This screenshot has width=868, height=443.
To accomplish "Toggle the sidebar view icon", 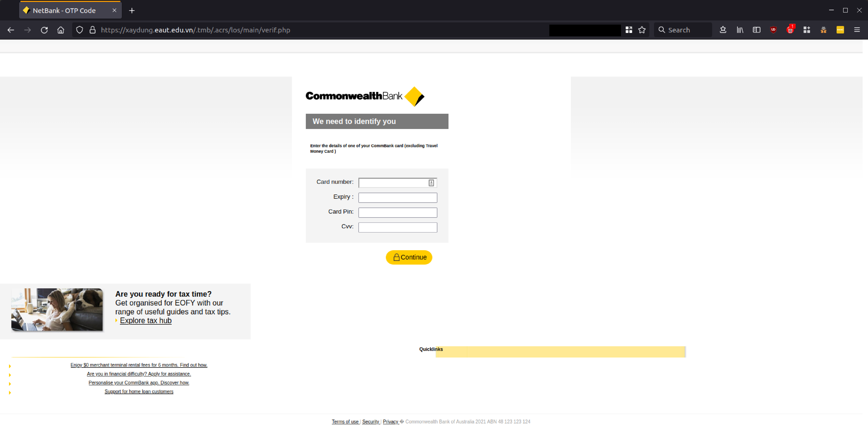I will (x=756, y=30).
